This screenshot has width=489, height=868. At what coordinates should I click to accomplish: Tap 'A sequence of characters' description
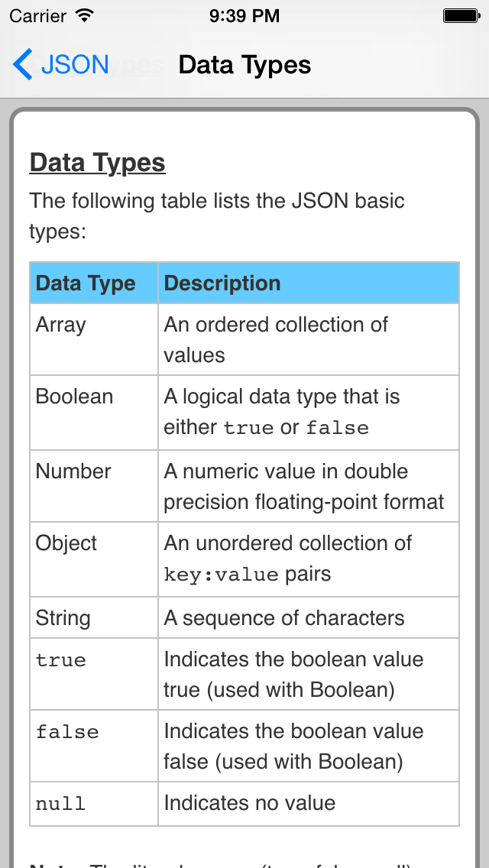click(x=284, y=617)
